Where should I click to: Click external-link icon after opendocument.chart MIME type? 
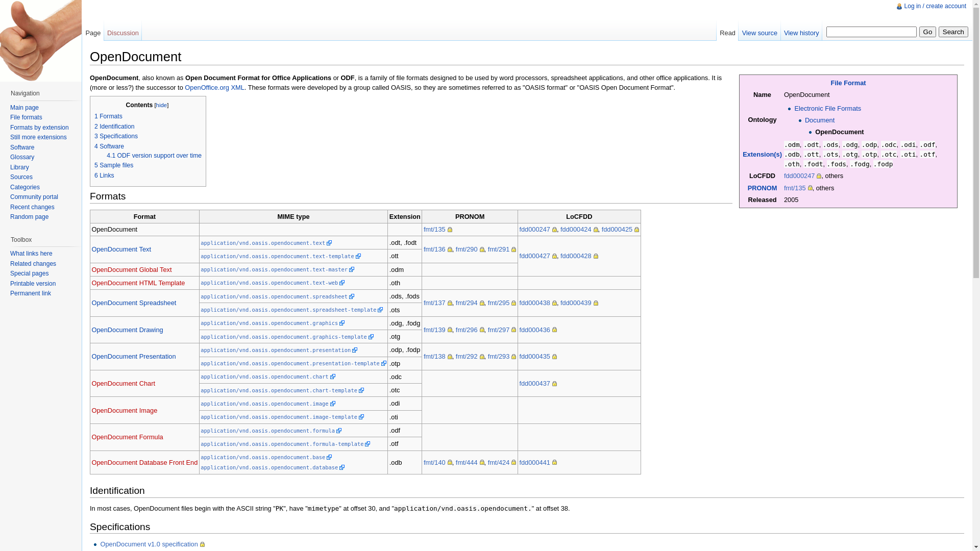pos(333,377)
